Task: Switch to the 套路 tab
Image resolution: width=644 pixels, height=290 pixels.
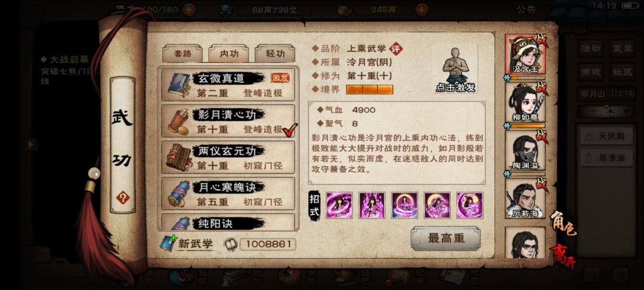Action: pos(182,53)
